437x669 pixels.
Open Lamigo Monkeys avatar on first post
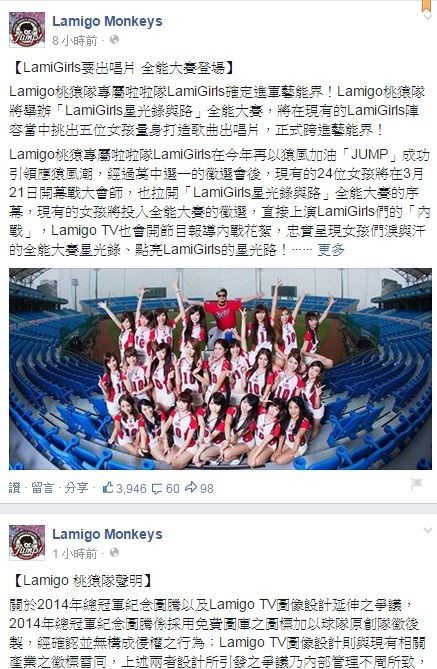(27, 29)
